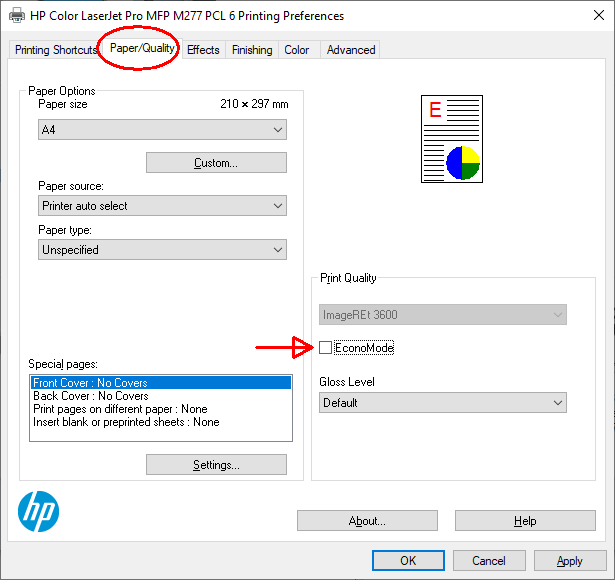Open the Gloss Level Default dropdown
The image size is (615, 580).
(x=443, y=403)
